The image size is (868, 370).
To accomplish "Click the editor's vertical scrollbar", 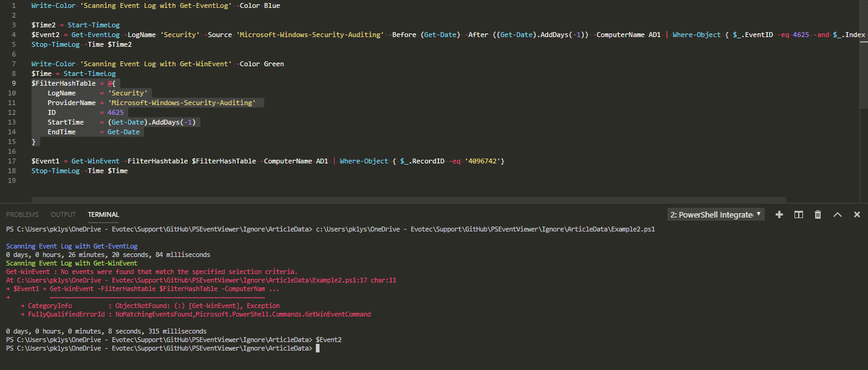I will pyautogui.click(x=864, y=55).
